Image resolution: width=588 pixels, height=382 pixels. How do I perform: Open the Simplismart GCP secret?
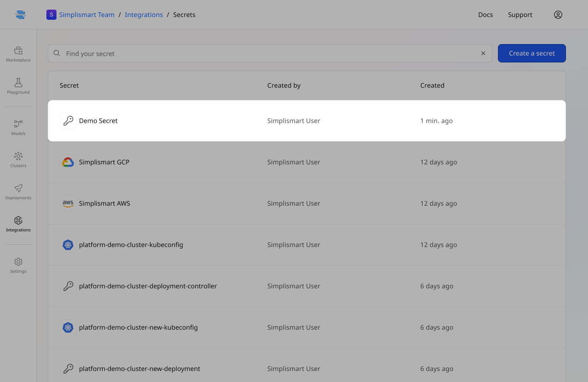(104, 162)
